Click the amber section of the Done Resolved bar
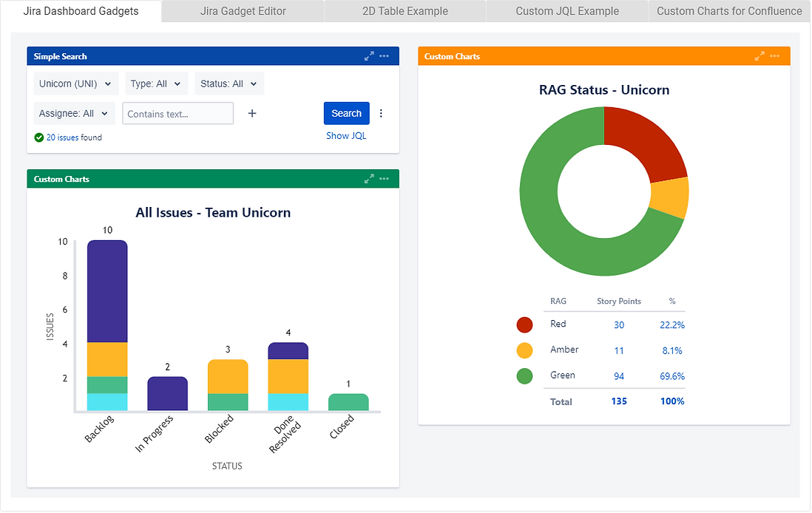The width and height of the screenshot is (812, 513). coord(288,376)
